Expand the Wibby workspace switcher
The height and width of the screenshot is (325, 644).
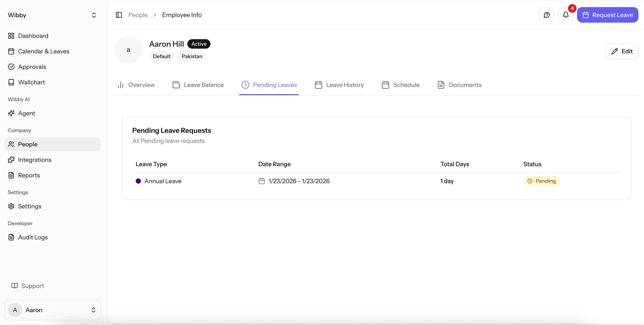tap(94, 15)
